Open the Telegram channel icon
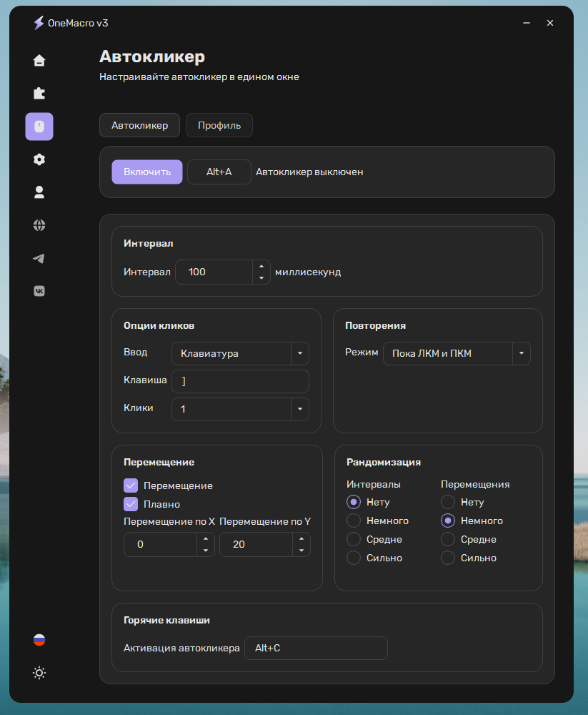The width and height of the screenshot is (588, 715). tap(39, 258)
